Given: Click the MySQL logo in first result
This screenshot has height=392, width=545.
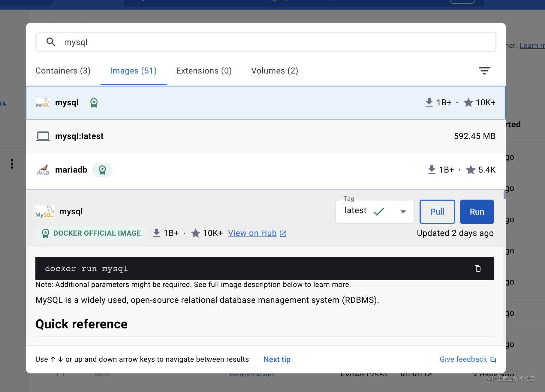Looking at the screenshot, I should 43,103.
